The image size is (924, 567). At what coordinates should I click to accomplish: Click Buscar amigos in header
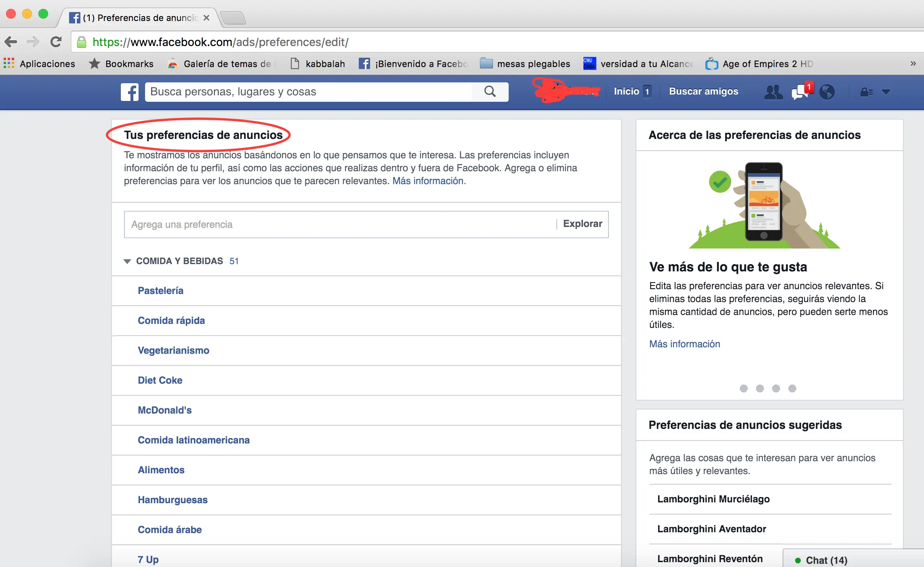pos(703,92)
